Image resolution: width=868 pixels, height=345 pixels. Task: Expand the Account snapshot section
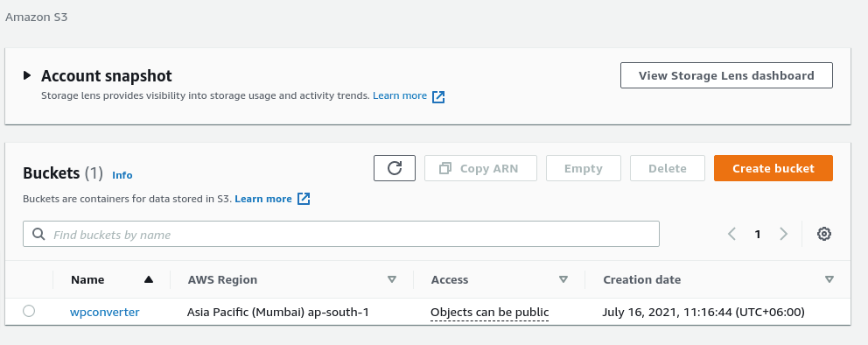pos(27,75)
